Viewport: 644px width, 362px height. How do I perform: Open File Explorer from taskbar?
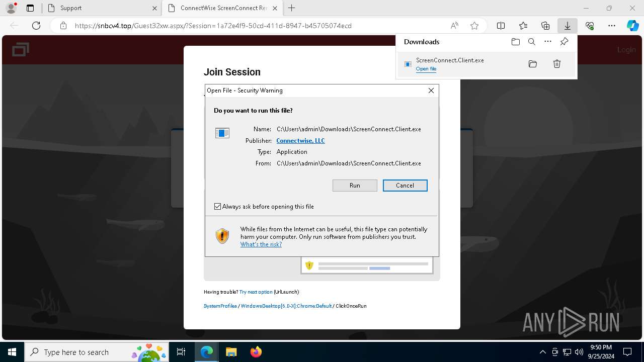point(231,352)
